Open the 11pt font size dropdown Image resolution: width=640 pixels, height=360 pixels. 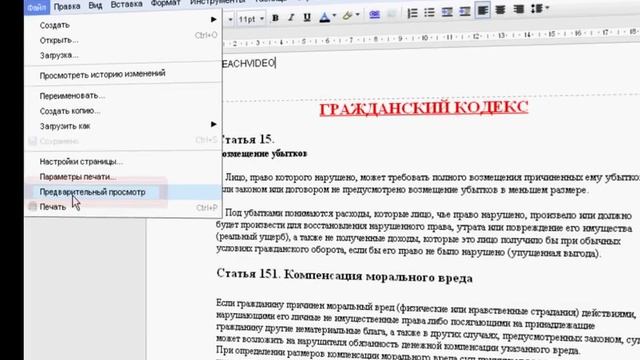click(x=251, y=19)
